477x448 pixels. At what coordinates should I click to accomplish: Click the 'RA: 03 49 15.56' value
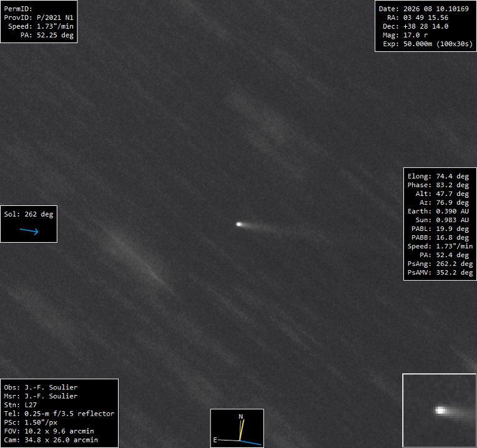[x=417, y=17]
